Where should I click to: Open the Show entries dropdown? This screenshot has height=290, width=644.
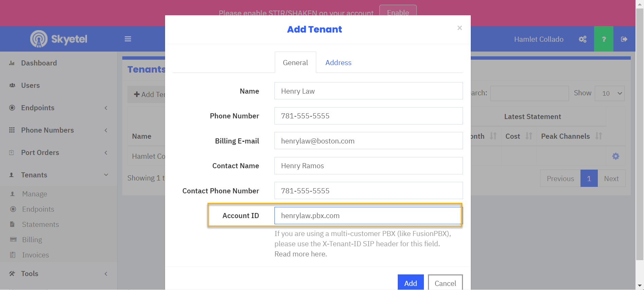point(610,93)
